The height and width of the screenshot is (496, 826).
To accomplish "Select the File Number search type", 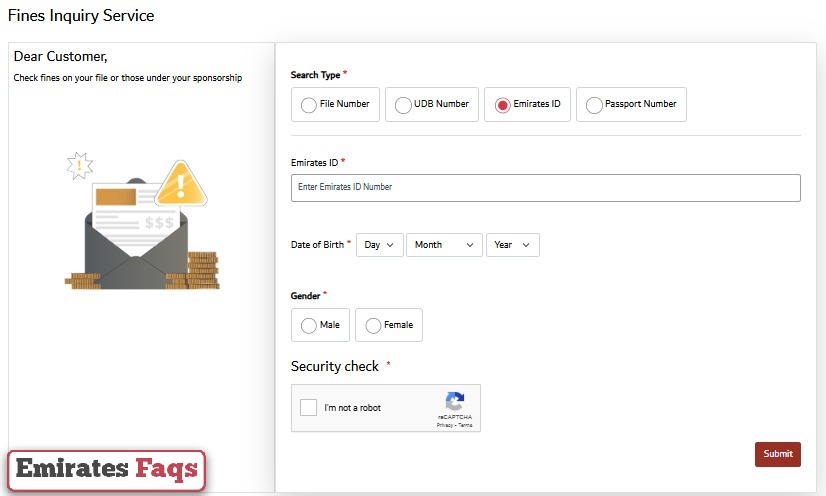I will pyautogui.click(x=308, y=105).
